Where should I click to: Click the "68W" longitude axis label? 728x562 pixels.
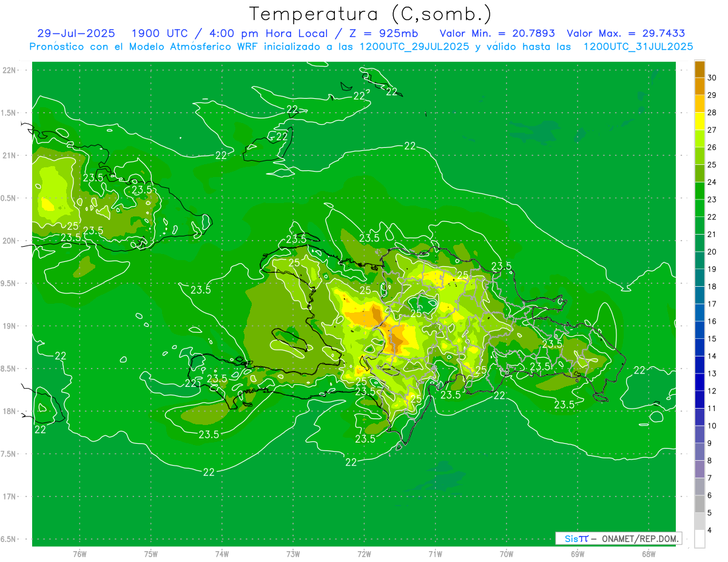649,554
